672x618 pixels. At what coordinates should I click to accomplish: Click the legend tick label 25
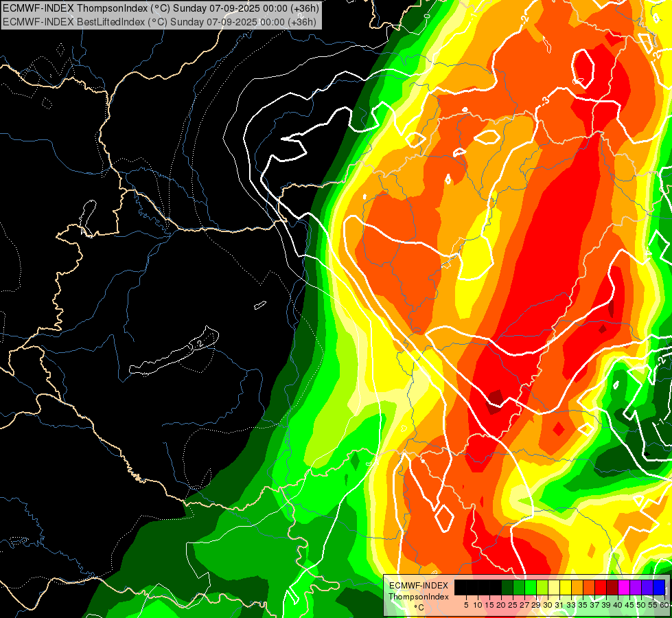tap(513, 605)
